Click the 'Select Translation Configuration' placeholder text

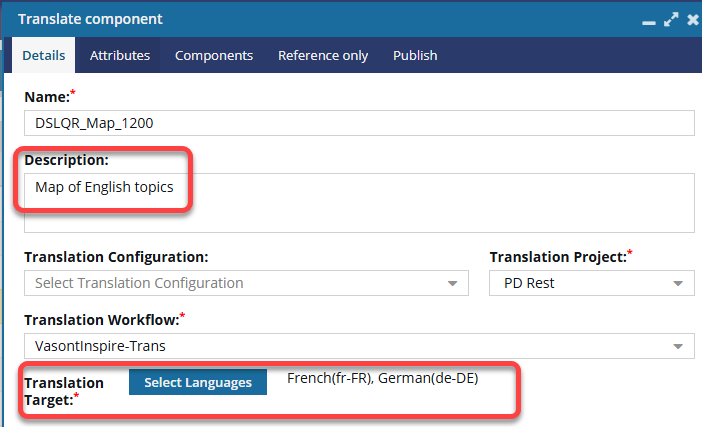coord(139,283)
